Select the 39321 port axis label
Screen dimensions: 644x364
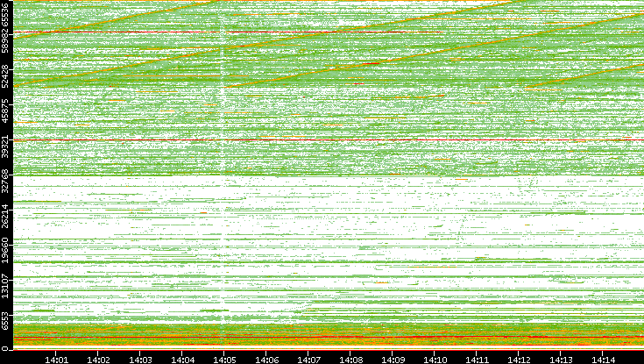pos(5,147)
